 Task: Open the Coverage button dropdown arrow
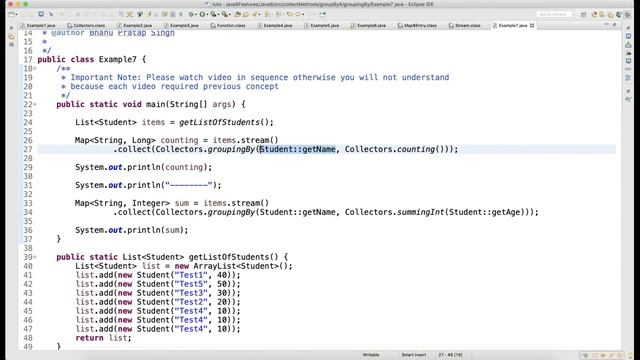click(218, 15)
